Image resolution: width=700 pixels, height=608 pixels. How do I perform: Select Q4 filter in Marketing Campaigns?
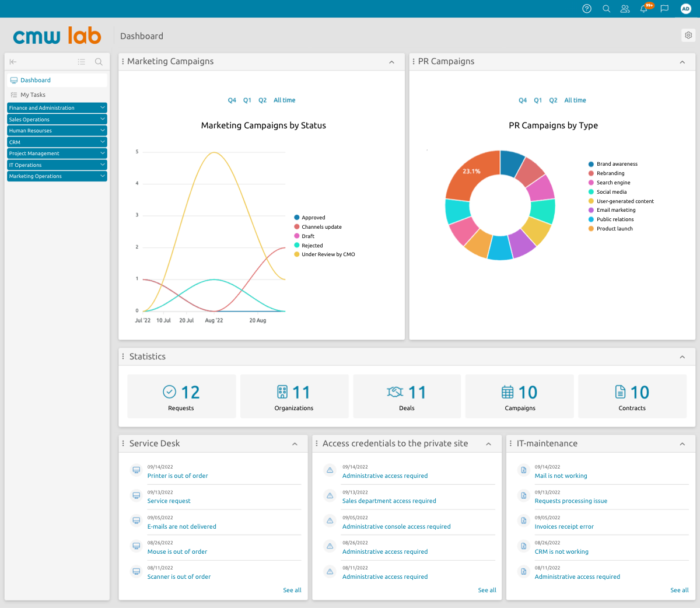click(232, 100)
